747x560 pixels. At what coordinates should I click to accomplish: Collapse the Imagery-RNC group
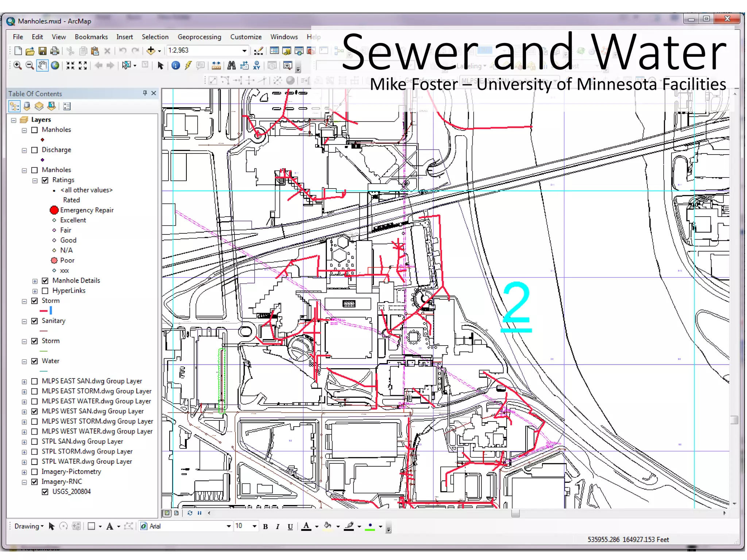click(x=24, y=482)
